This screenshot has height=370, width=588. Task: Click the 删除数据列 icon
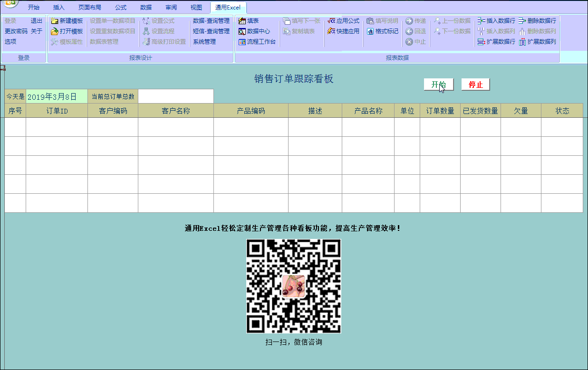coord(522,31)
